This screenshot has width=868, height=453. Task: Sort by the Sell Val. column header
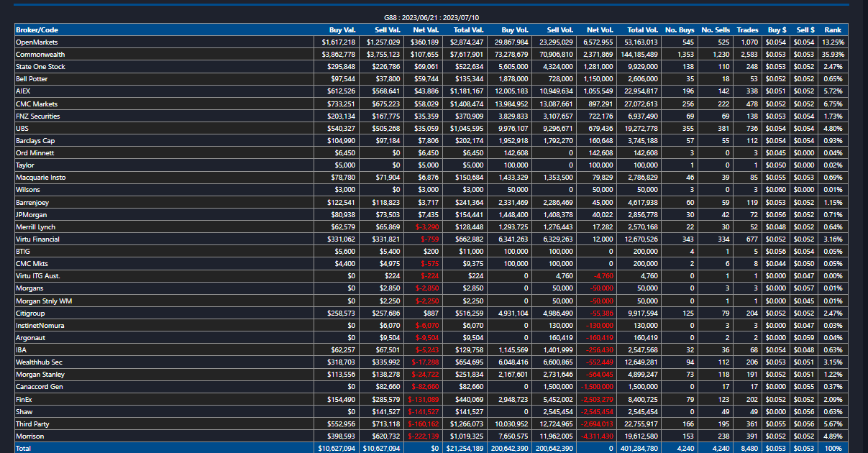pos(387,30)
